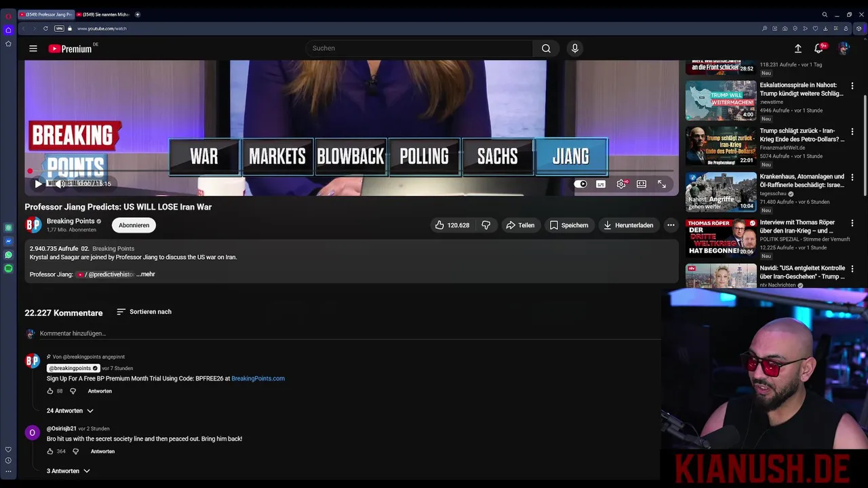Open @Osirisjb21 profile avatar

pos(33,432)
